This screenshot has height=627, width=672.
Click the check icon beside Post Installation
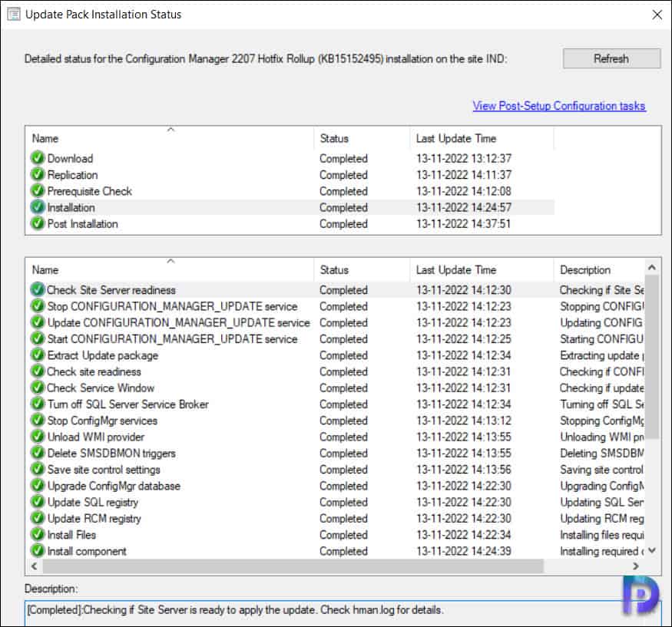[x=38, y=223]
